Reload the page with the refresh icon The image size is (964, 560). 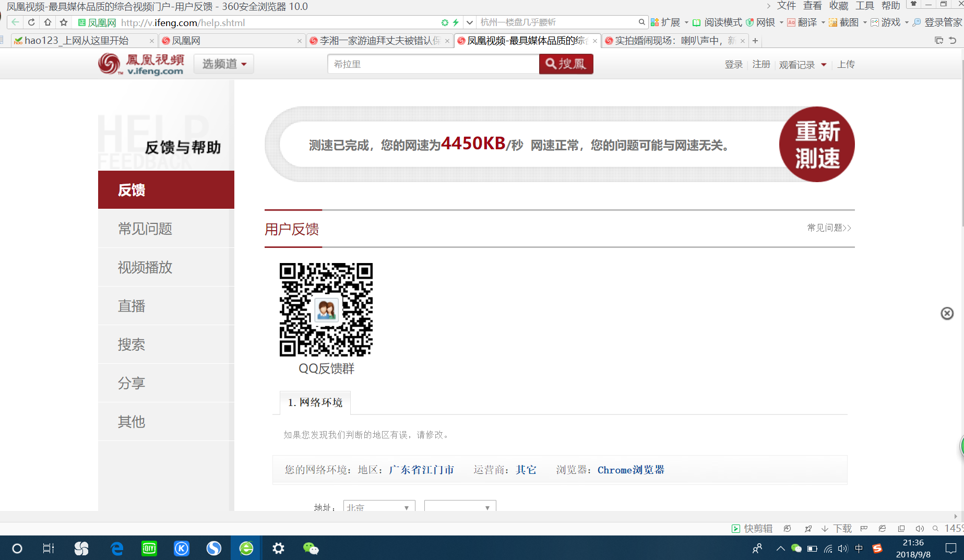click(31, 22)
